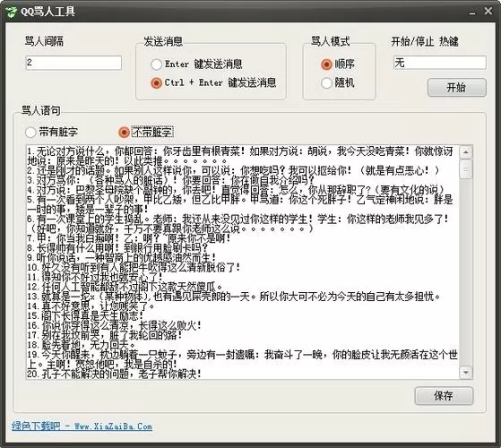Click line 2 text 还是刚才的话题
The image size is (501, 448).
[233, 170]
